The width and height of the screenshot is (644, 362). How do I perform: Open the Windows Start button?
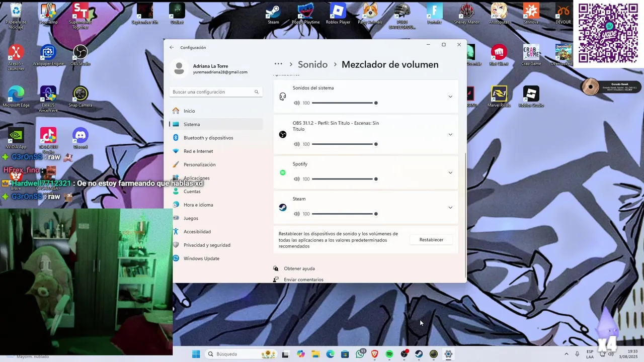pos(196,354)
